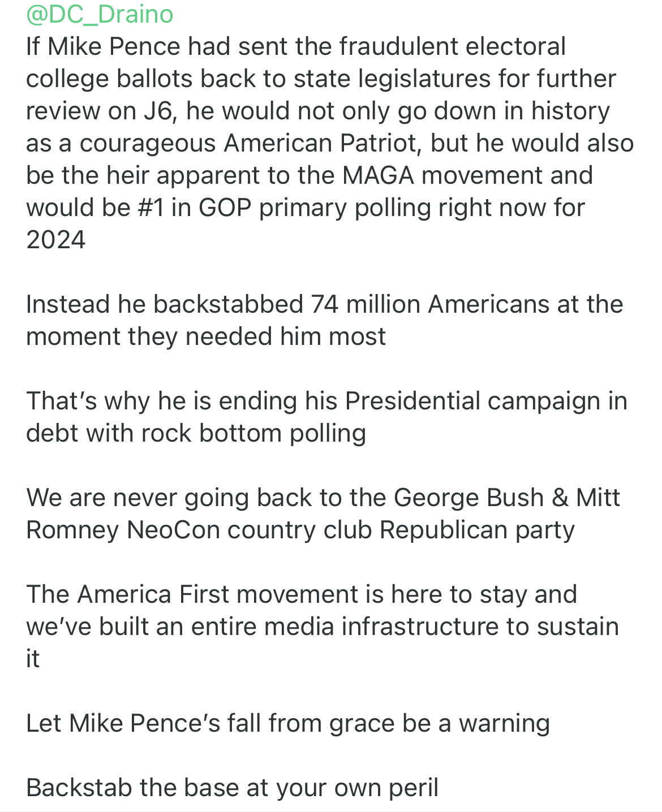Image resolution: width=662 pixels, height=812 pixels.
Task: Tap the phrase "America First movement"
Action: [x=217, y=594]
